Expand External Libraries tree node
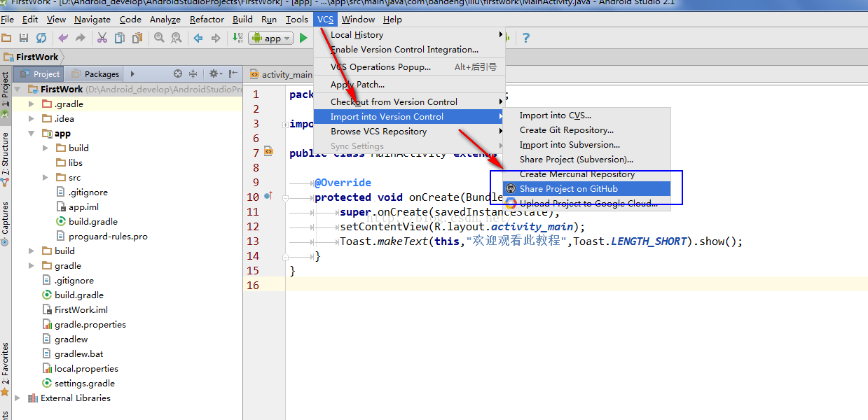 [18, 398]
